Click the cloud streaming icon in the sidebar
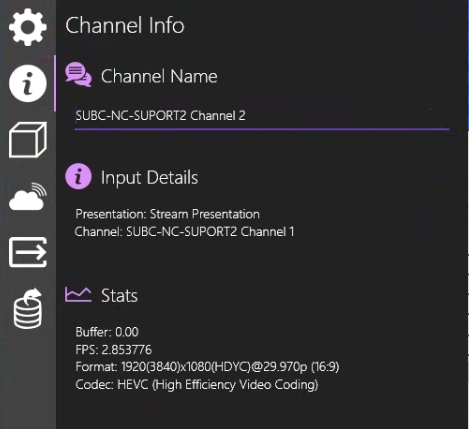 tap(28, 197)
